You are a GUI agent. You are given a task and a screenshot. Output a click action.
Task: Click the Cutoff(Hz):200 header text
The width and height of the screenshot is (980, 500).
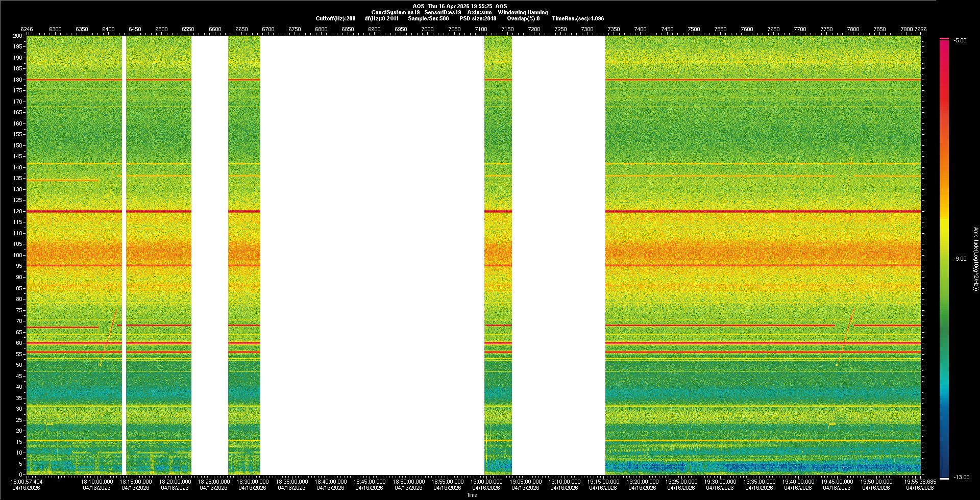click(x=335, y=19)
